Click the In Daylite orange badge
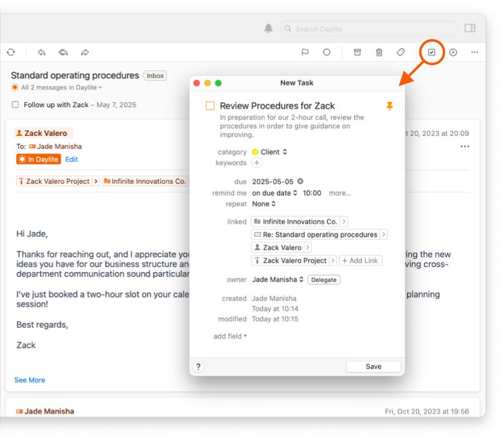This screenshot has height=440, width=504. click(39, 159)
